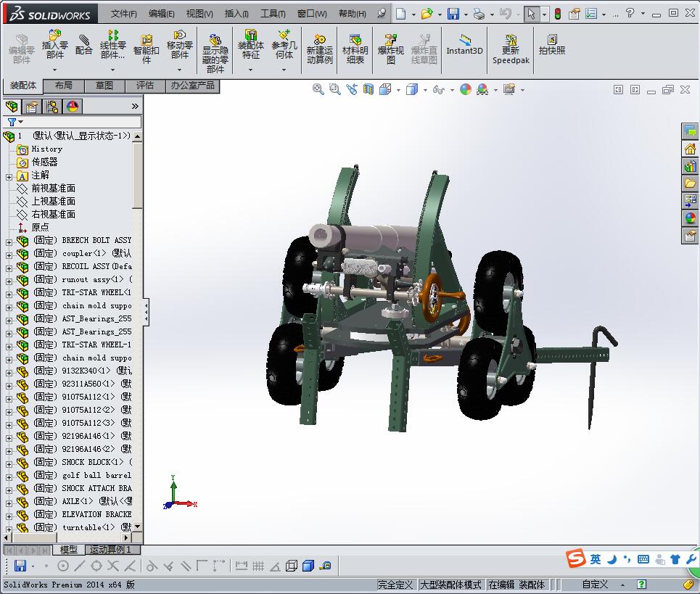The height and width of the screenshot is (594, 700).
Task: Select the Move Component (移动零部件) tool
Action: (x=179, y=45)
